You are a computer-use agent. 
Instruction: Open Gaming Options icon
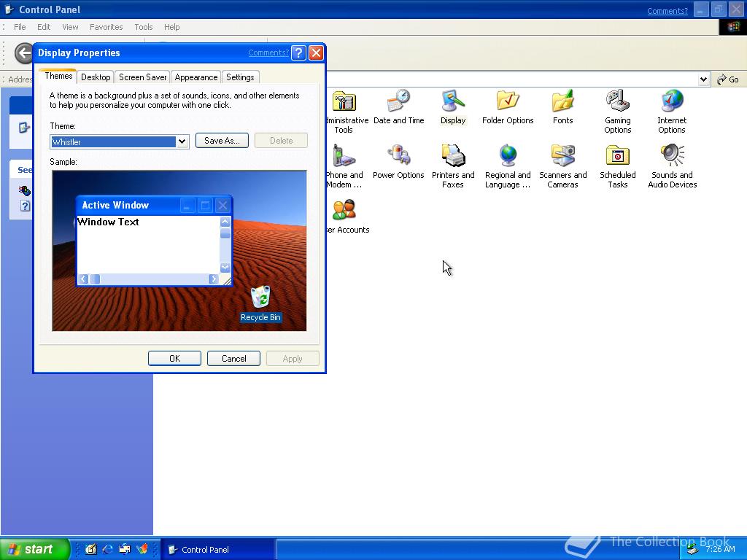coord(617,112)
